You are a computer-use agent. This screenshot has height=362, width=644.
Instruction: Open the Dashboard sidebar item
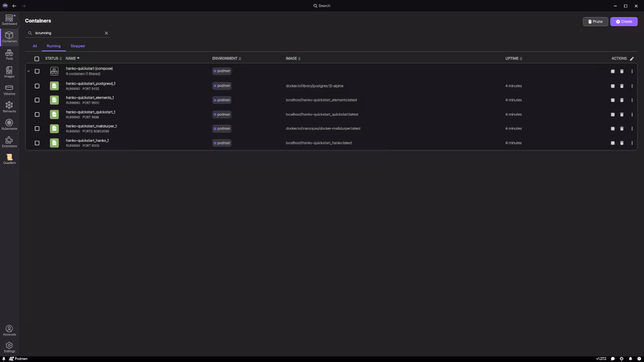pos(9,20)
